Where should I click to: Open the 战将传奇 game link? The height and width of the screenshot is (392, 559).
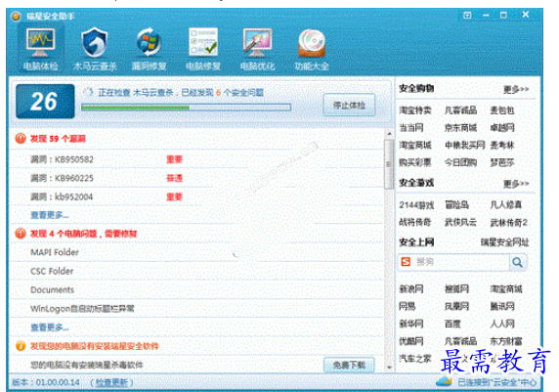tap(415, 222)
